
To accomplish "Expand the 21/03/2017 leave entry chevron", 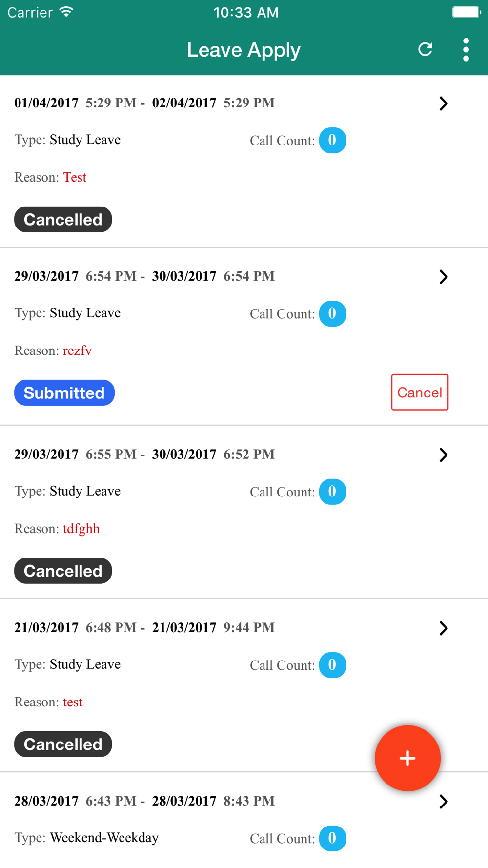I will (443, 628).
